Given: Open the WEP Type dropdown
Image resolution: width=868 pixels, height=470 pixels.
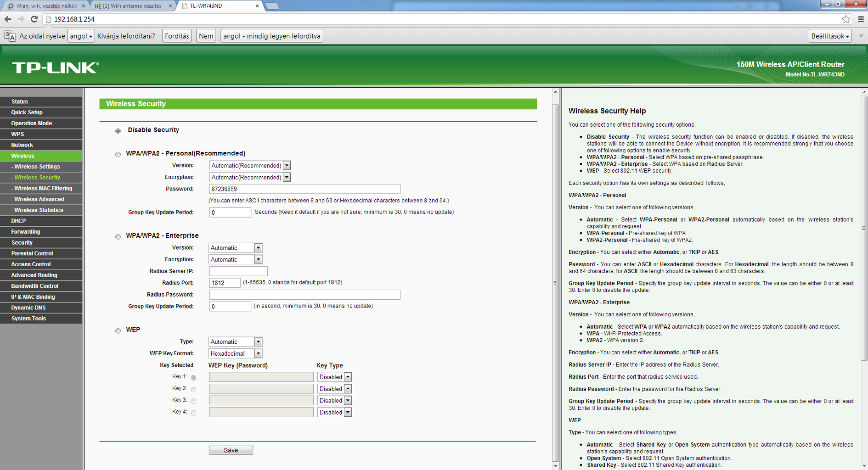Looking at the screenshot, I should [235, 341].
